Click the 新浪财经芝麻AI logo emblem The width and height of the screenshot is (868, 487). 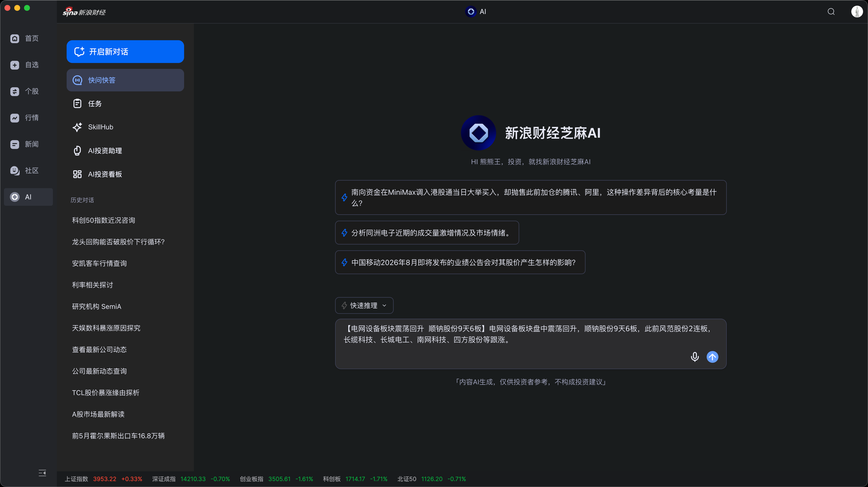coord(478,133)
